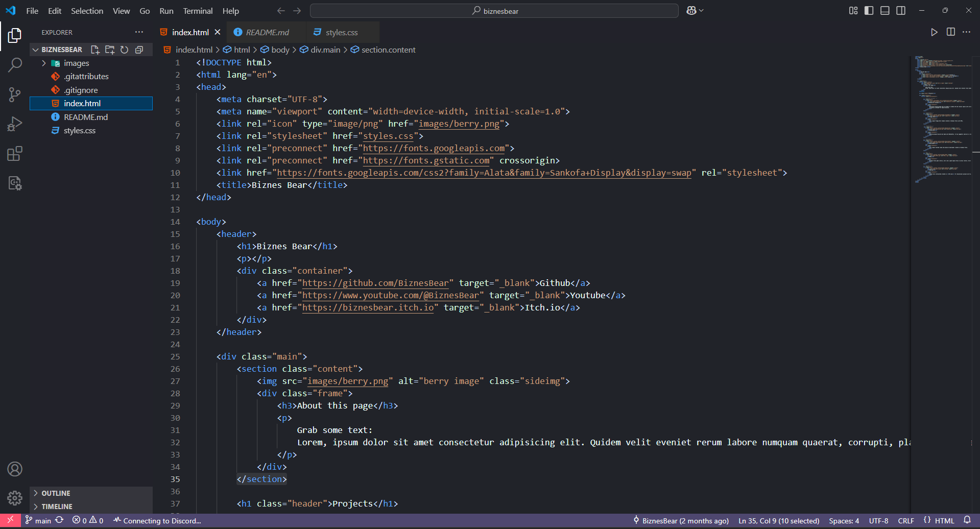The width and height of the screenshot is (980, 529).
Task: Change end of line CRLF
Action: (906, 521)
